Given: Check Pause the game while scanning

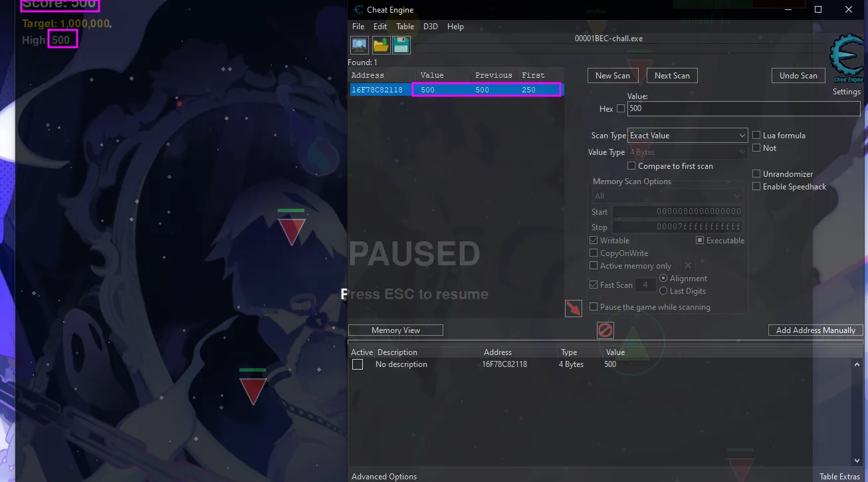Looking at the screenshot, I should [x=594, y=307].
